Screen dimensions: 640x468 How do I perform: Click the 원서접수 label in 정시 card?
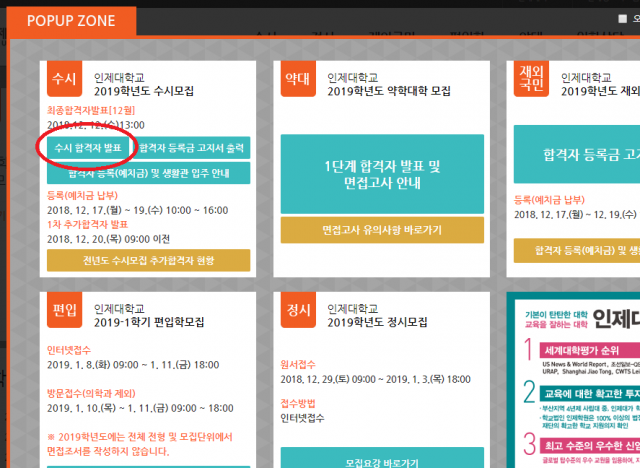298,364
